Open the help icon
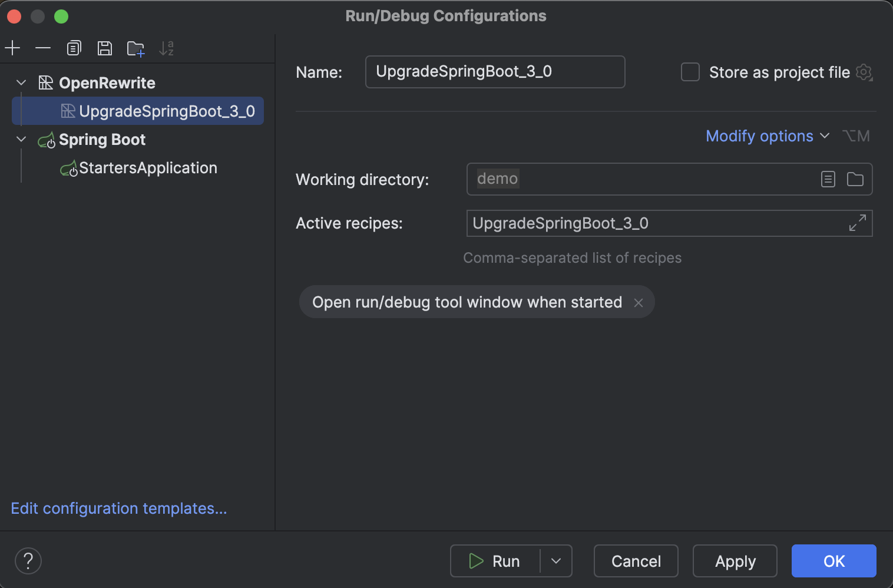Viewport: 893px width, 588px height. tap(28, 560)
